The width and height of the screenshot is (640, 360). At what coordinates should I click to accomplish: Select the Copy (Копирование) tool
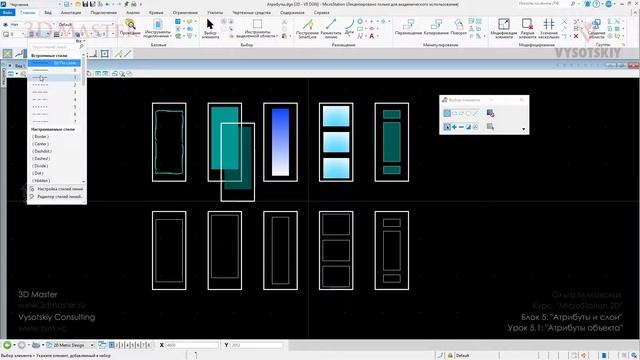436,27
